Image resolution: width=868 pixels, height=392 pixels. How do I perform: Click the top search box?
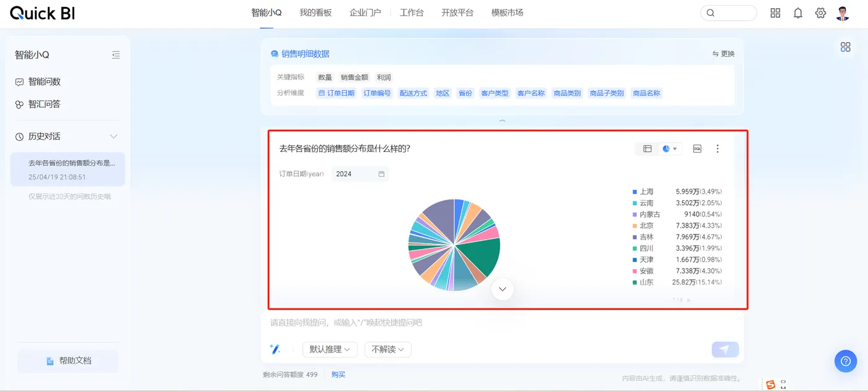[x=728, y=13]
